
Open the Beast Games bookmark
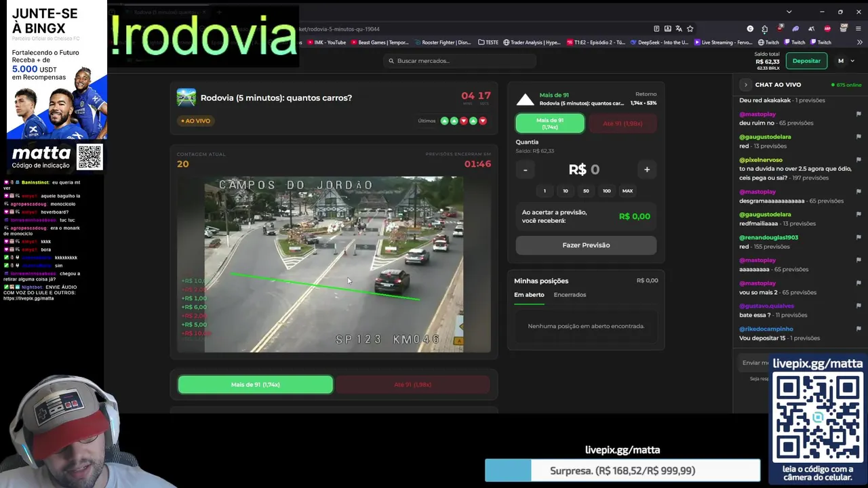(380, 42)
